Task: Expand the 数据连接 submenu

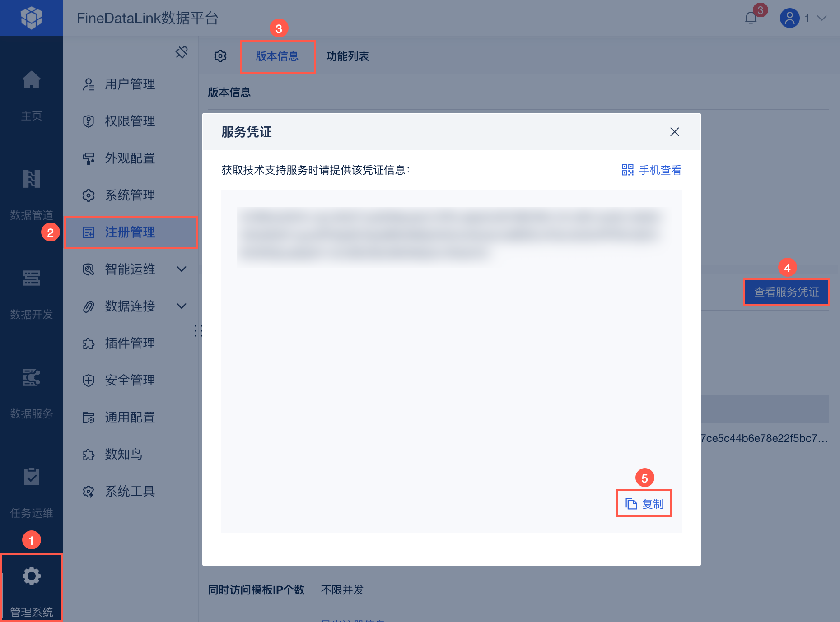Action: [182, 306]
